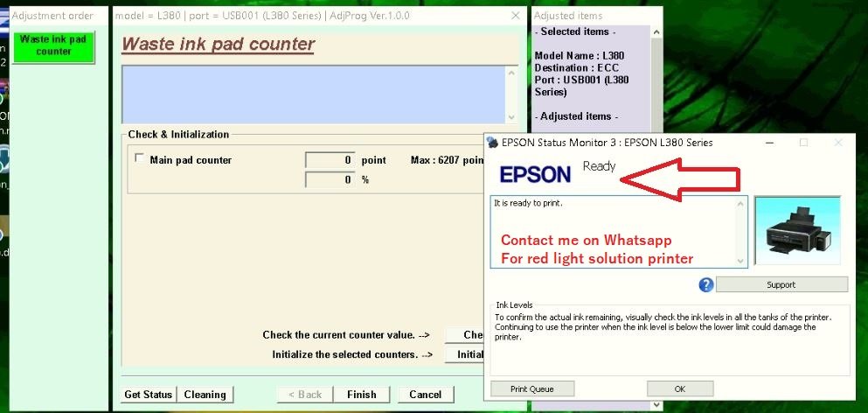The height and width of the screenshot is (413, 868).
Task: Minimize the EPSON Status Monitor window
Action: [770, 143]
